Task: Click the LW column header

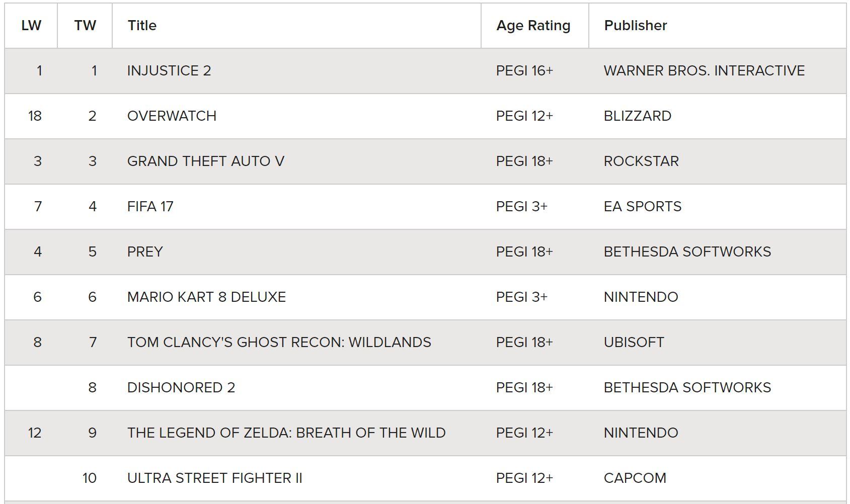Action: (31, 26)
